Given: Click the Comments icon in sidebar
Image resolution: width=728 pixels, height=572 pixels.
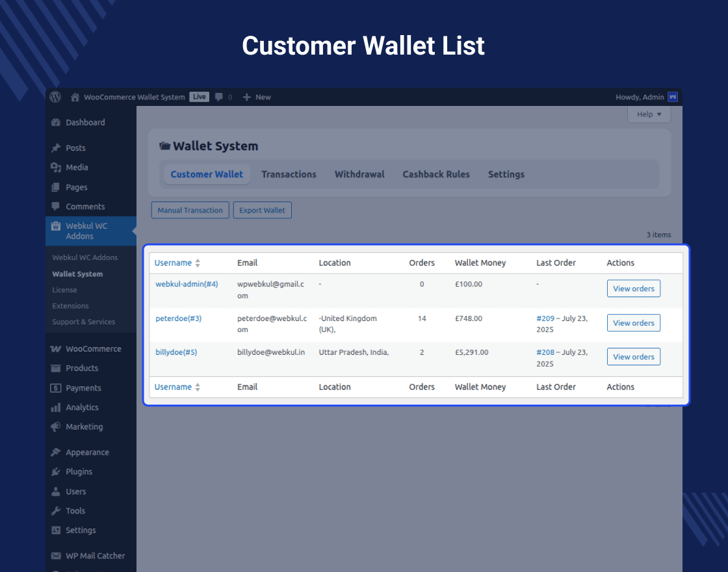Looking at the screenshot, I should 56,206.
